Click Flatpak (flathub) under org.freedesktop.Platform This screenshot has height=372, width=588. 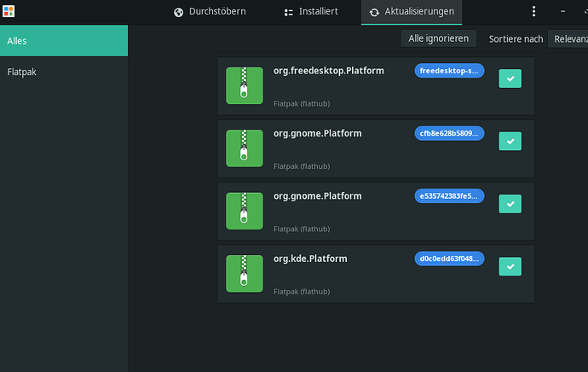[x=302, y=103]
